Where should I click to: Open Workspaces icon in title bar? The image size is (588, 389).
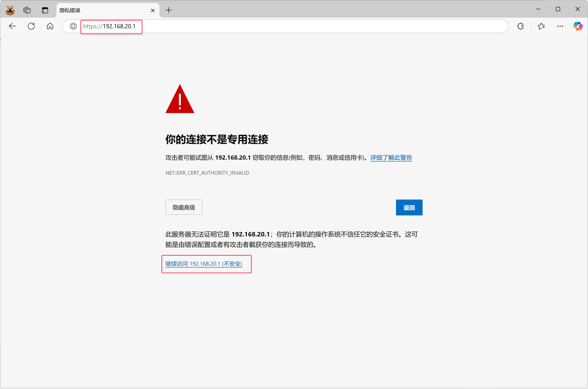pos(27,10)
